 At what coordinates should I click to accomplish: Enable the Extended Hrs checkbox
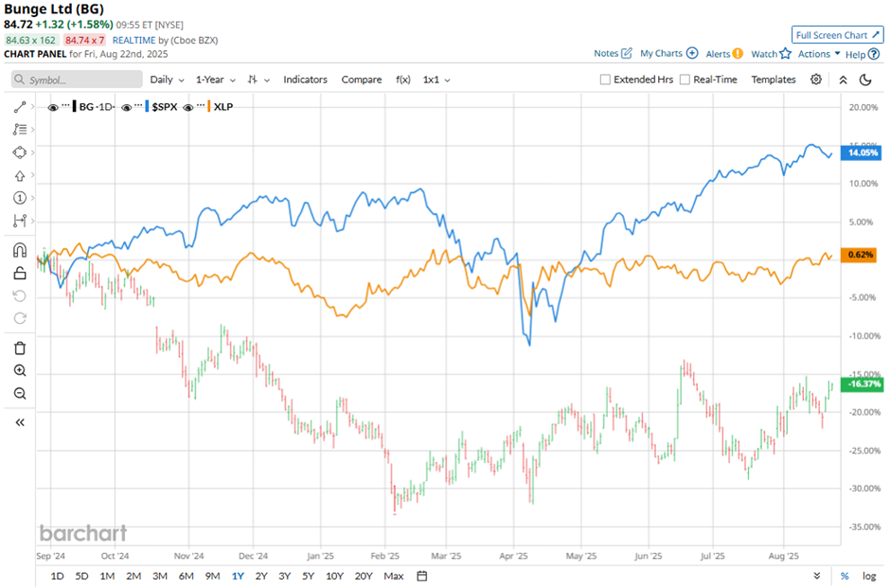(x=605, y=80)
